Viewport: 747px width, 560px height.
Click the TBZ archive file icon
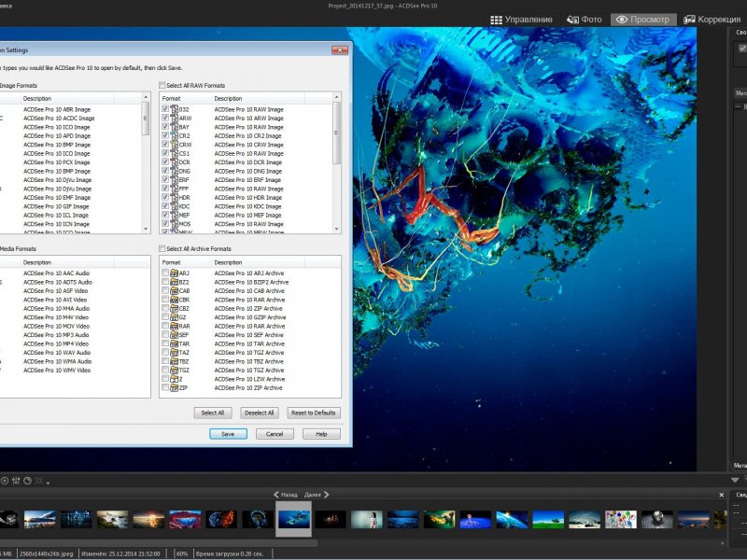click(x=175, y=361)
